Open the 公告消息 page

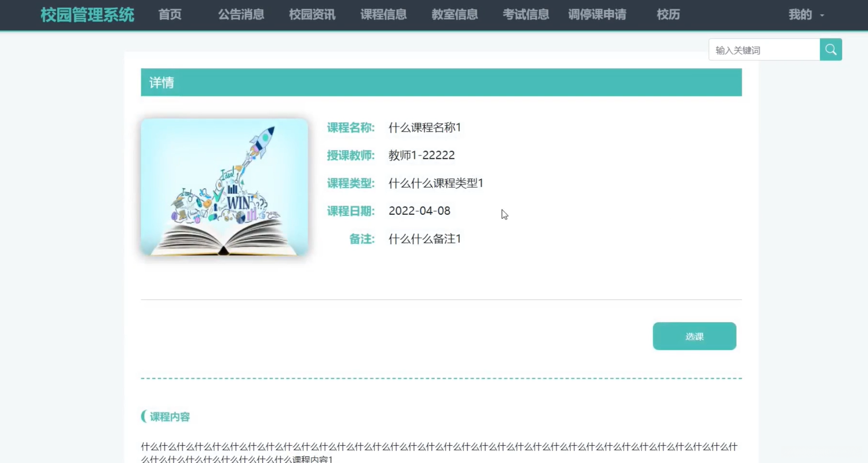click(240, 14)
